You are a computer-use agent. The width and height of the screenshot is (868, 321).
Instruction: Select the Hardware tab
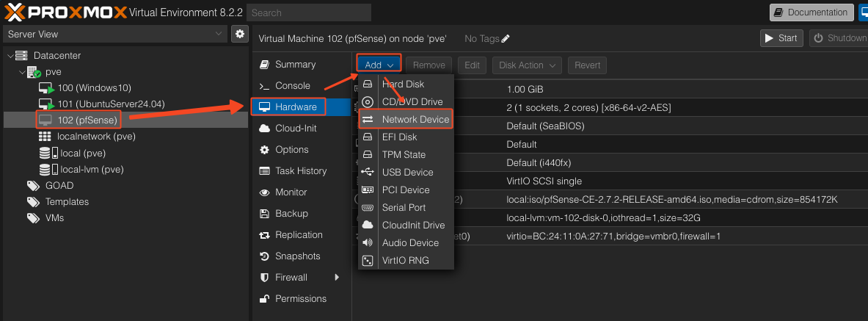point(296,107)
